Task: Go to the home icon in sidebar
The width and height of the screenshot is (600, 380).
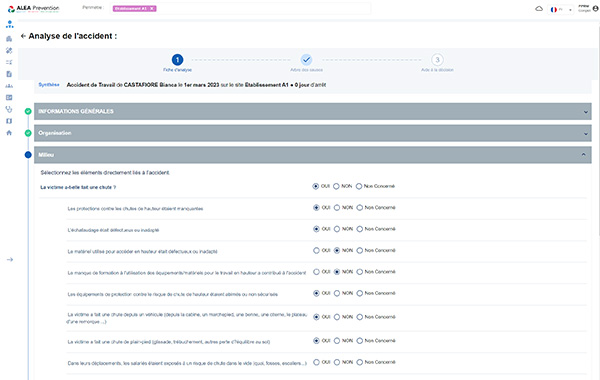Action: [x=9, y=133]
